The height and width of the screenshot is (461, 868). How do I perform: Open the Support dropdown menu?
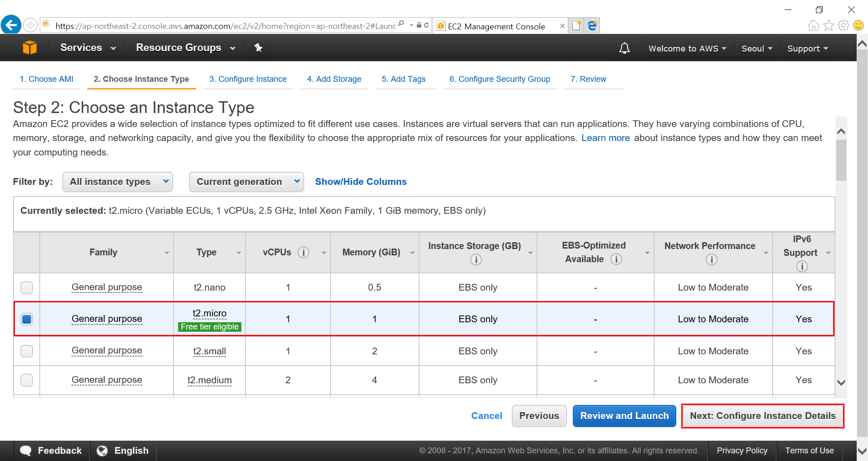point(807,48)
